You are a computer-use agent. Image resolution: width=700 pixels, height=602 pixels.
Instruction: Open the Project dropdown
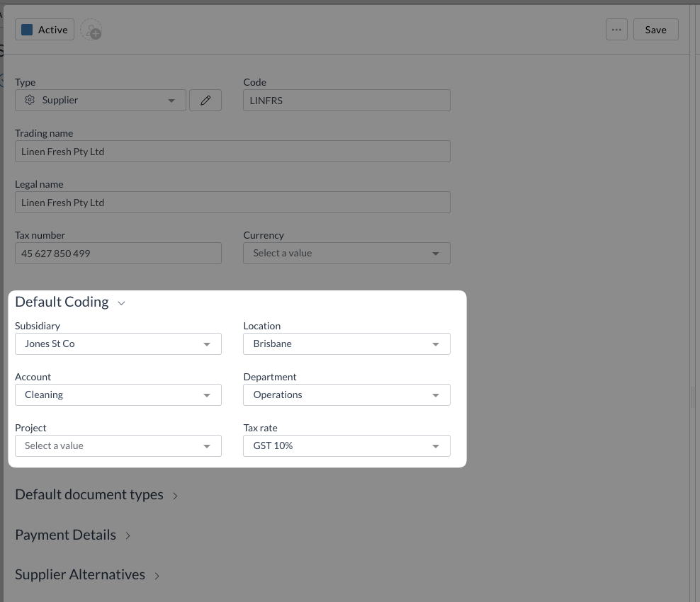pos(118,446)
